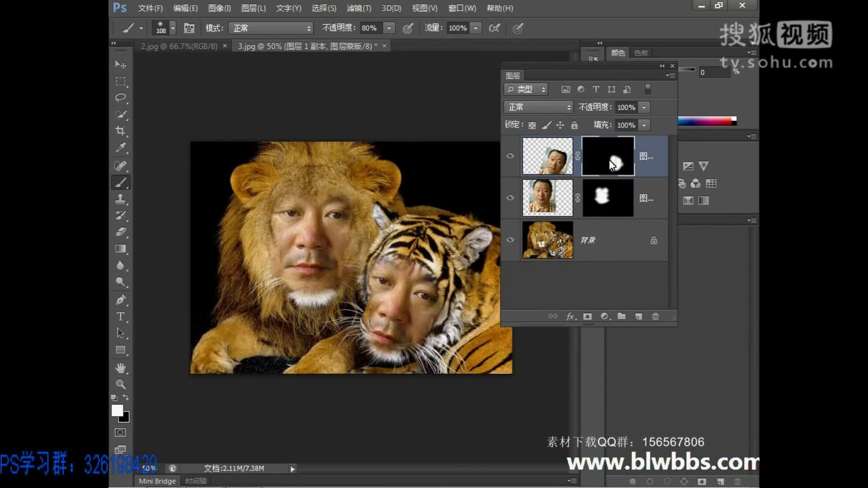This screenshot has height=488, width=868.
Task: Select the Horizontal Type tool
Action: pos(120,316)
